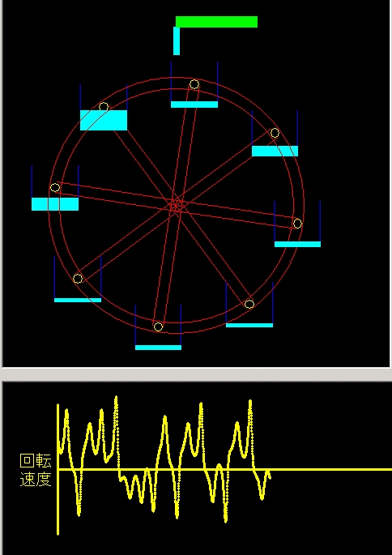Select the fullest bucket at upper-left of wheel
This screenshot has height=555, width=392.
[x=104, y=107]
